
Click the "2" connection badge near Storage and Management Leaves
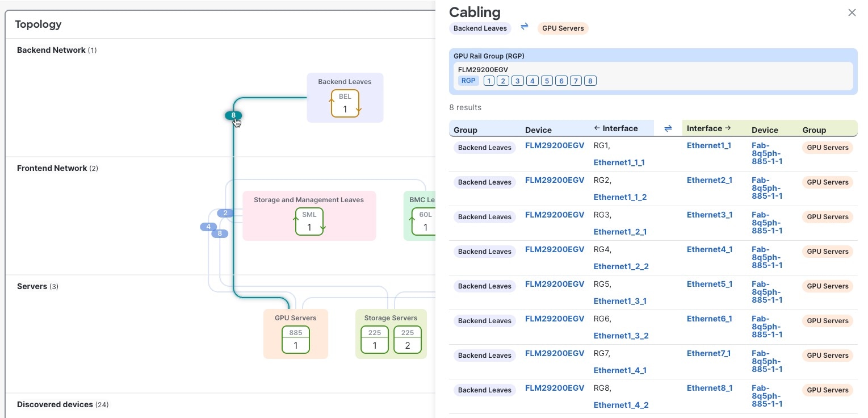click(x=225, y=213)
